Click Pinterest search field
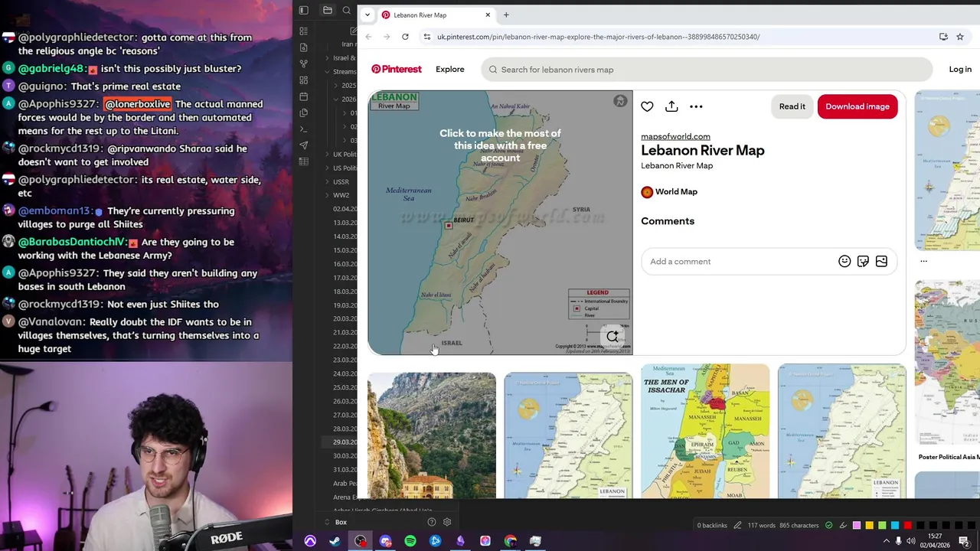Viewport: 980px width, 551px height. click(x=707, y=70)
